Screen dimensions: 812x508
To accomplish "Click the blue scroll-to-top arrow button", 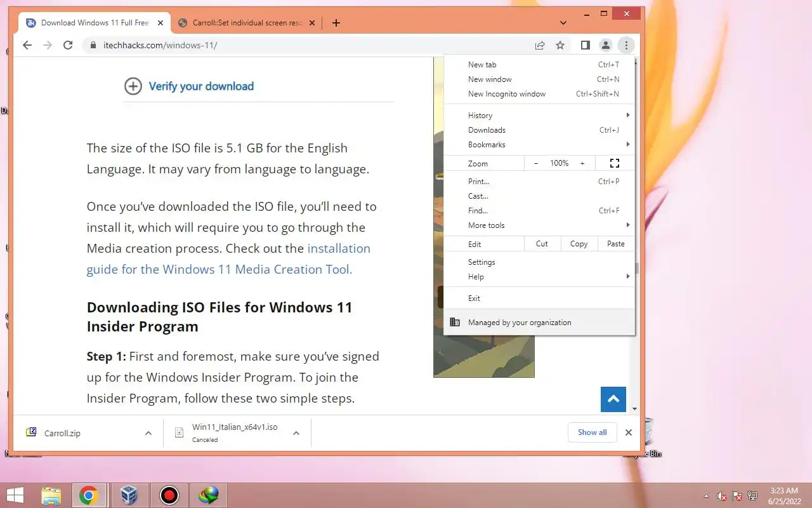I will [613, 399].
